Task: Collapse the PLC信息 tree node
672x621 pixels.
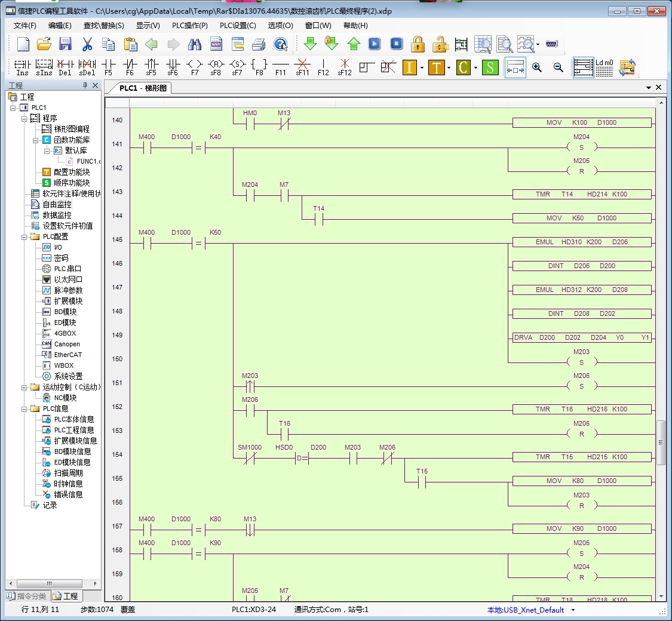Action: point(24,409)
